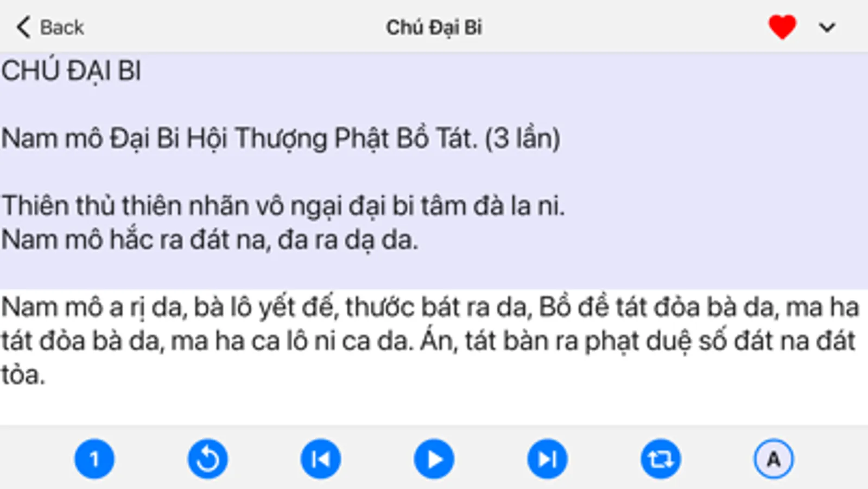868x489 pixels.
Task: Tap the 'tát đỏa bà da, ma ha ca lô' line
Action: [x=428, y=341]
